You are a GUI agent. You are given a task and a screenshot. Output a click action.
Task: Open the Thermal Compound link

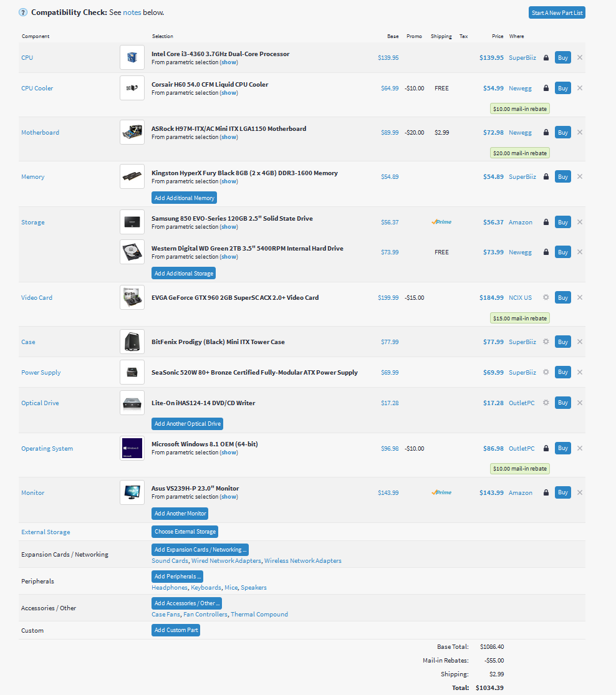tap(259, 615)
